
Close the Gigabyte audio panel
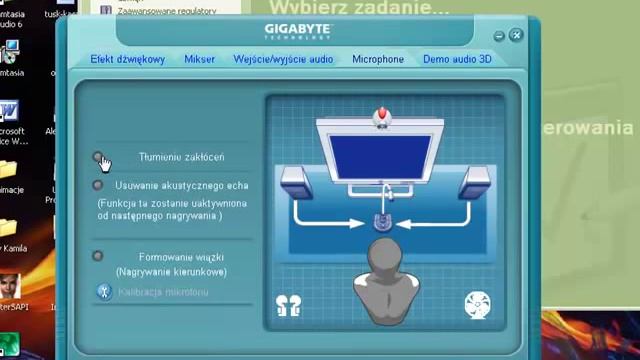point(516,35)
